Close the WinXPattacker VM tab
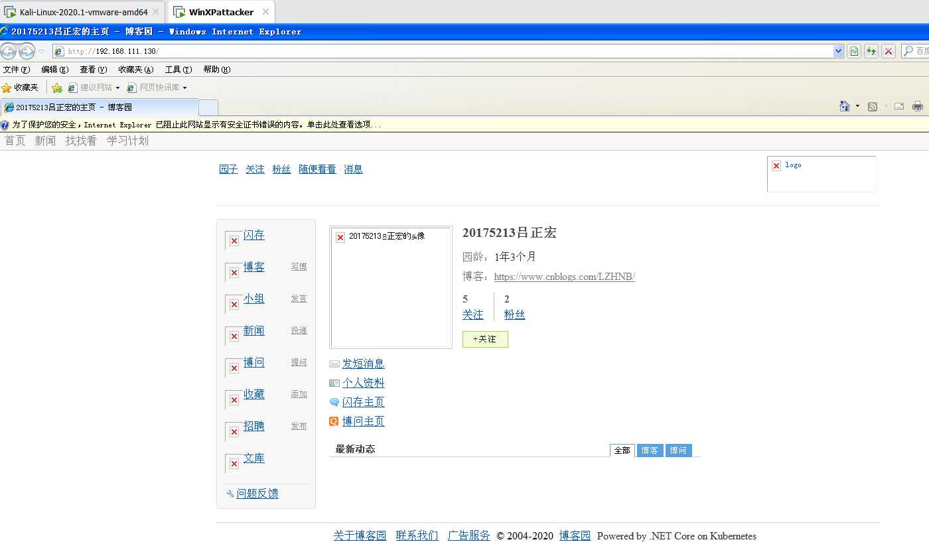Screen dimensions: 929x560 pyautogui.click(x=265, y=12)
